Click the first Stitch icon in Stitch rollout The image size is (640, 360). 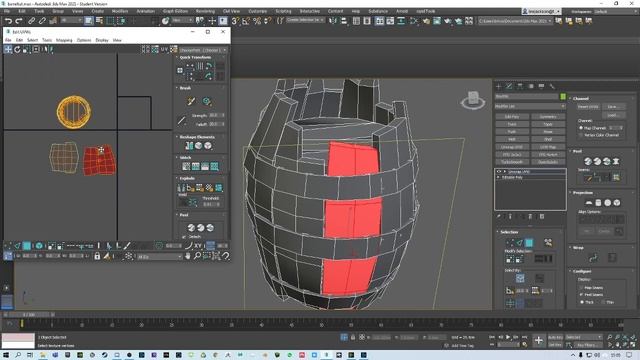[186, 166]
